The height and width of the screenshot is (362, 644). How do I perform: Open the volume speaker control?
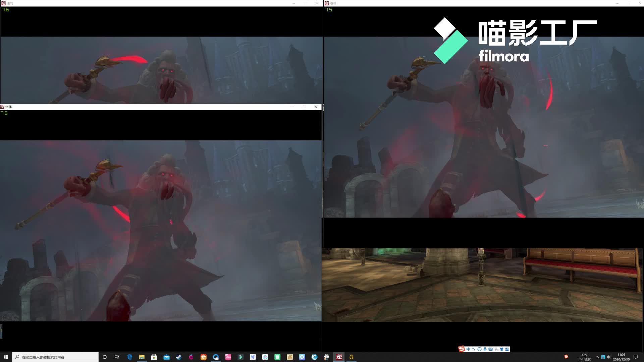pyautogui.click(x=609, y=357)
